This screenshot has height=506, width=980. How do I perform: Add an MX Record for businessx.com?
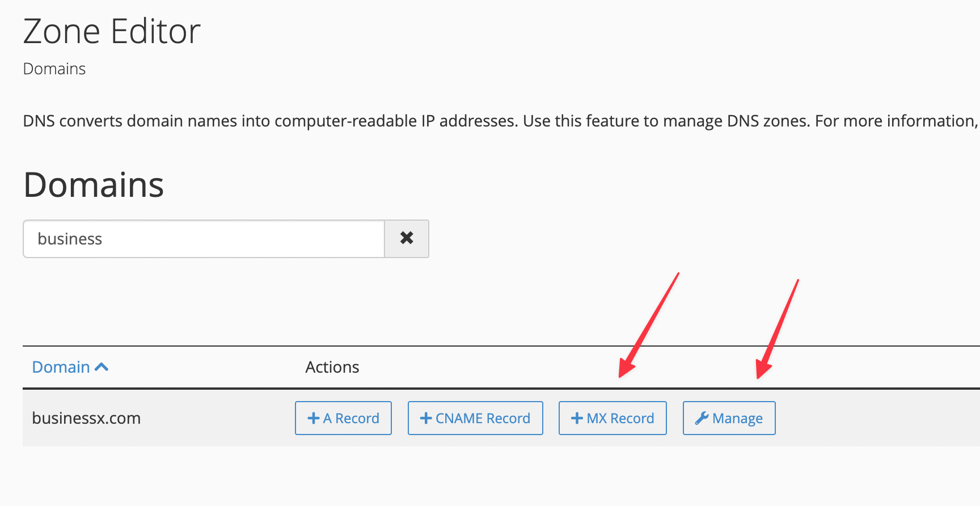click(612, 418)
